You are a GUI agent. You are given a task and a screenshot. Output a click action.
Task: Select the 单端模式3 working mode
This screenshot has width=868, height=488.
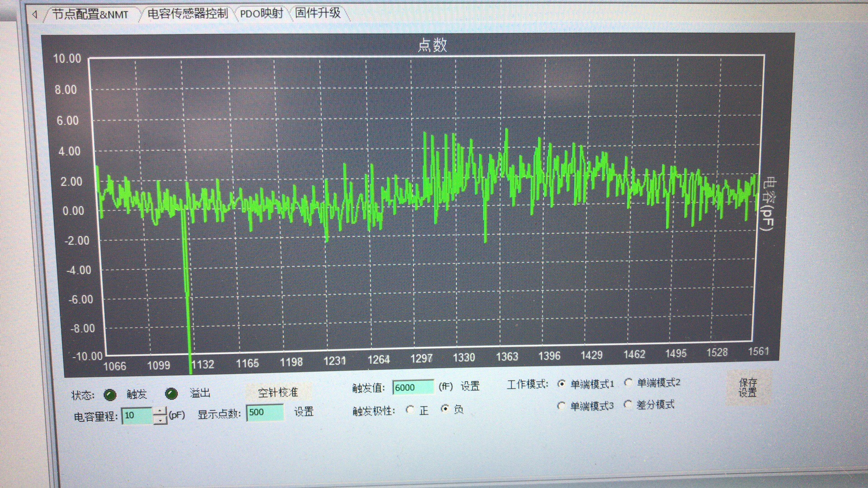(561, 406)
